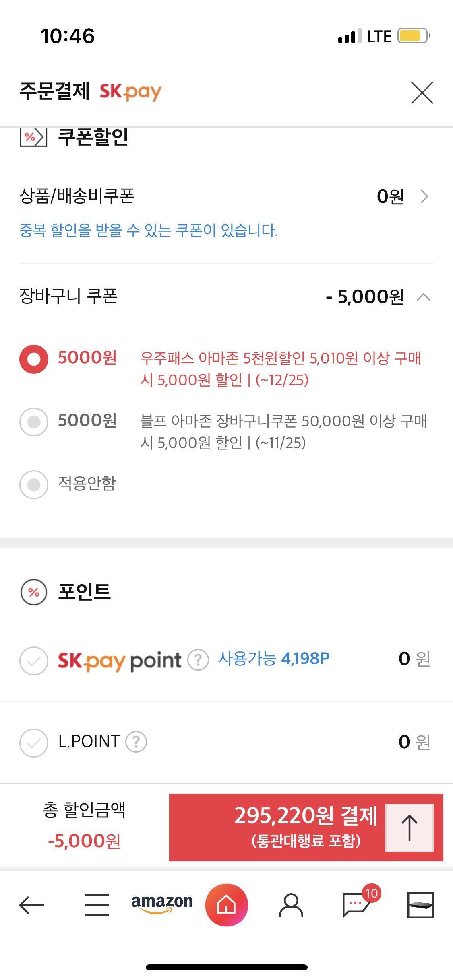
Task: Open the Amazon store icon
Action: pos(162,904)
